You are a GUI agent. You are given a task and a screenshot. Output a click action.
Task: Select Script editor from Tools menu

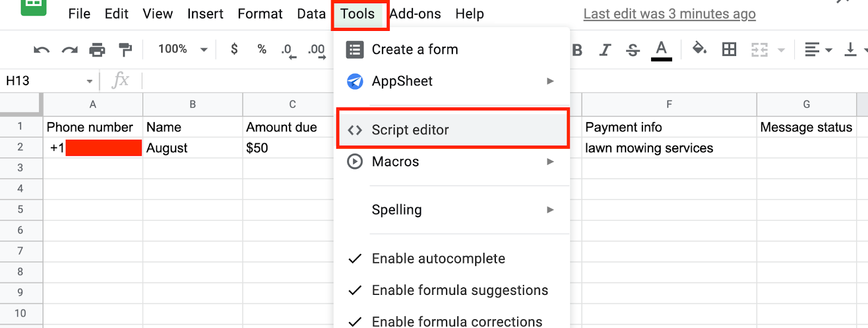[x=410, y=130]
